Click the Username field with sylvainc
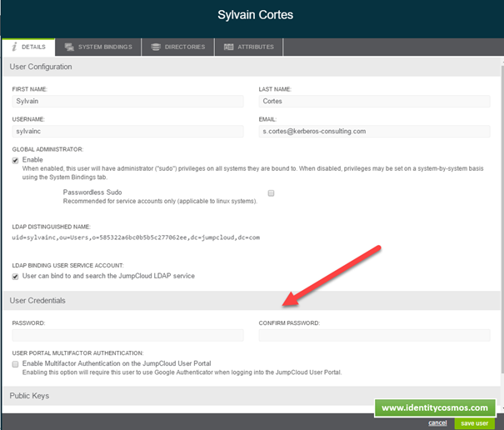Viewport: 504px width, 430px height. 128,131
